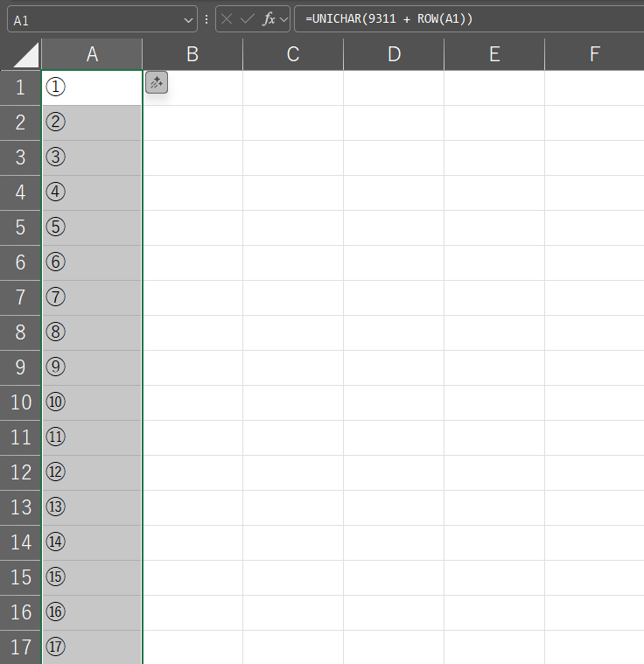Click cell containing ③
The image size is (644, 664).
pyautogui.click(x=92, y=157)
